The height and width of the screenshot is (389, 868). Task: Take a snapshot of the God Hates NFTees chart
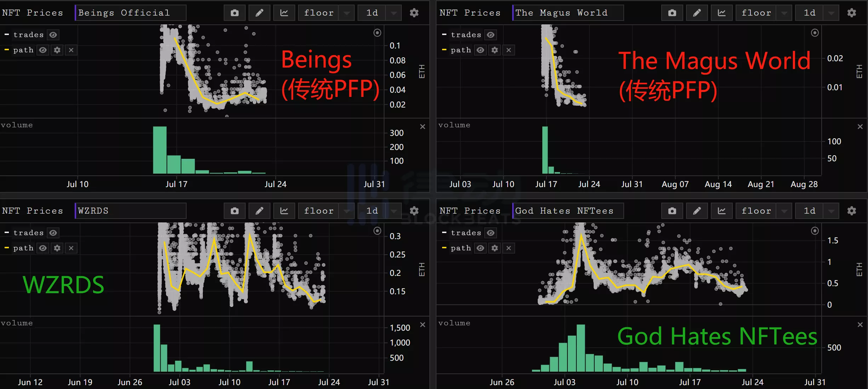(x=672, y=211)
